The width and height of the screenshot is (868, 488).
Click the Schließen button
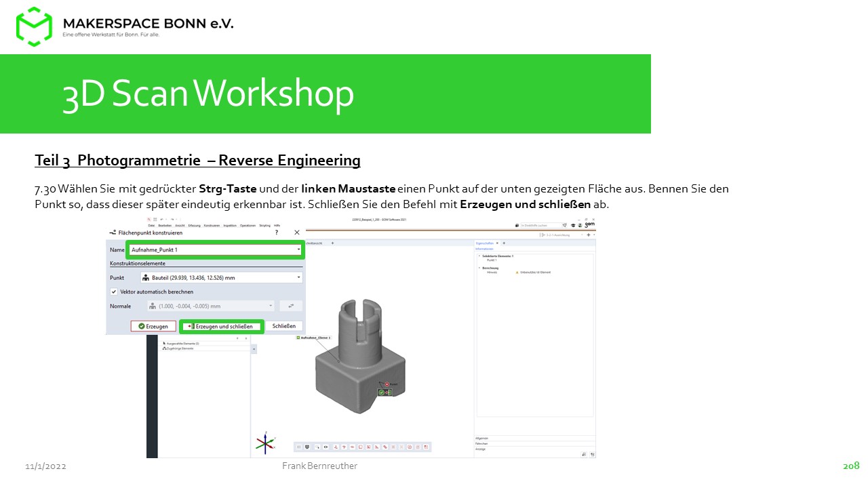tap(283, 326)
